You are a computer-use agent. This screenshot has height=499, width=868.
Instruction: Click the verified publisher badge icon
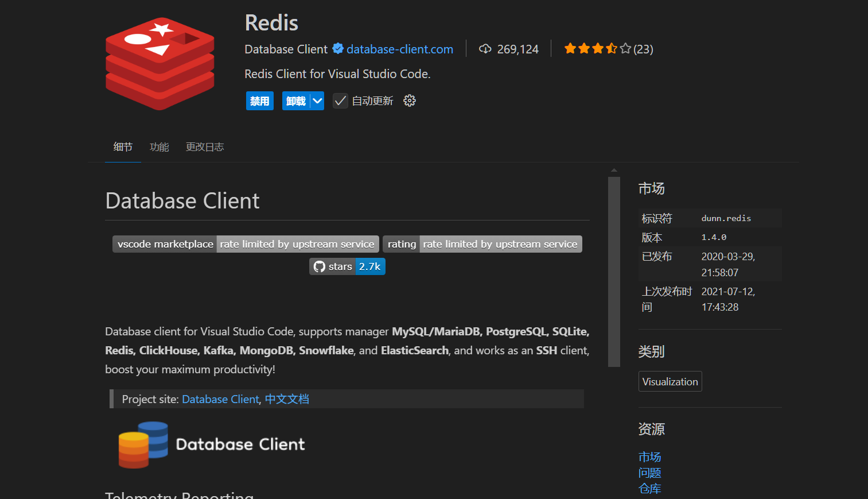338,49
